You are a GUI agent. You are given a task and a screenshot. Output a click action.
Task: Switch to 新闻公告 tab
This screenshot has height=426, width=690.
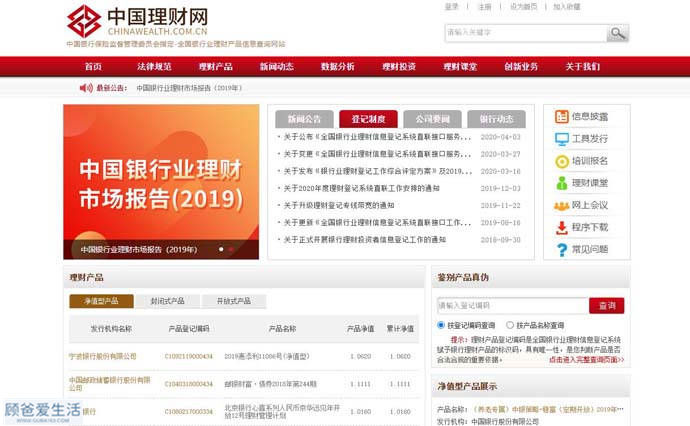(304, 119)
